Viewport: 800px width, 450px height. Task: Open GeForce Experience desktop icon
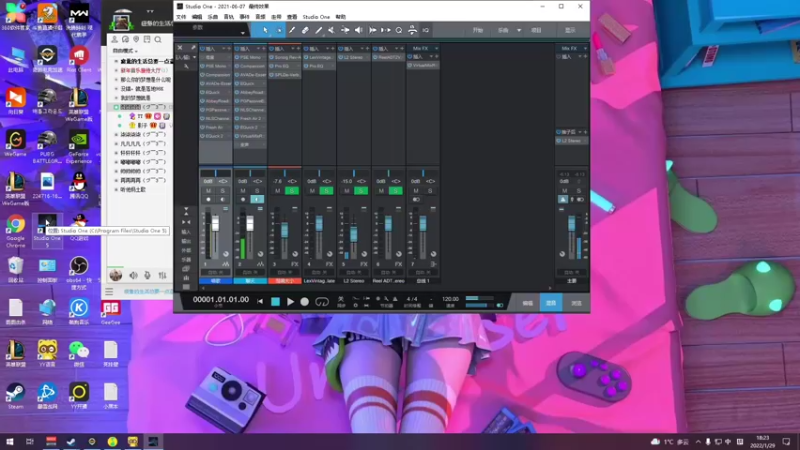coord(79,148)
